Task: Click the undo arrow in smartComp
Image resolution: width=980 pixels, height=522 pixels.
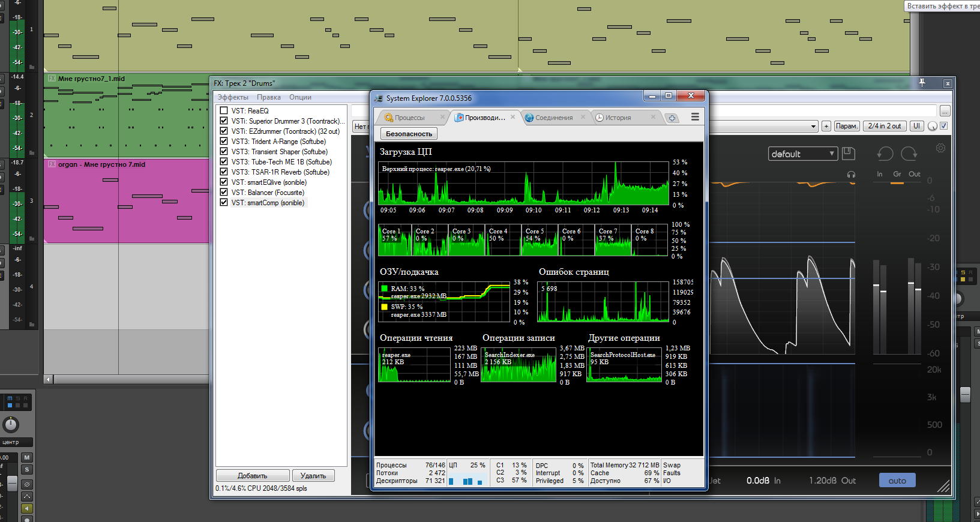Action: [x=885, y=154]
